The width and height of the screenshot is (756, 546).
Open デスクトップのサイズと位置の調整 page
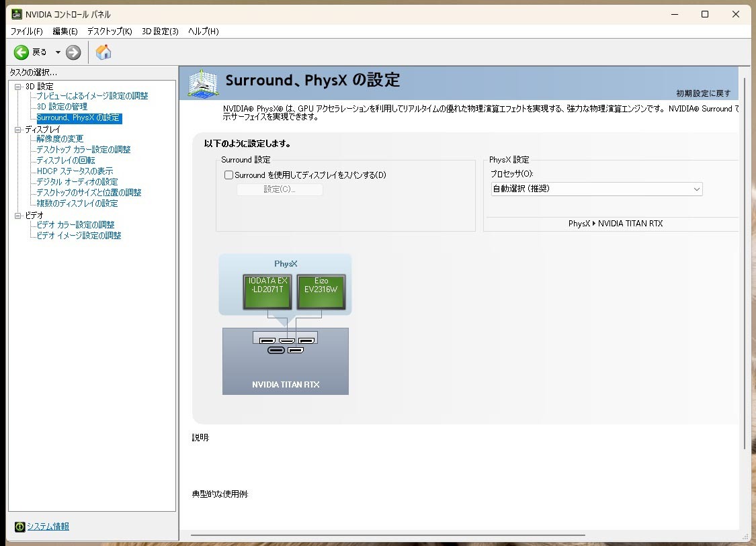coord(89,192)
